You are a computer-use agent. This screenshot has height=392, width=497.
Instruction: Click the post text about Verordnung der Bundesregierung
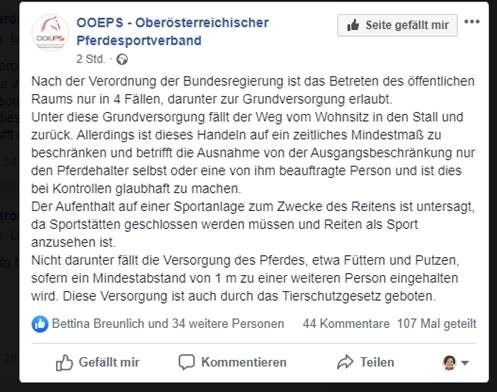[253, 189]
